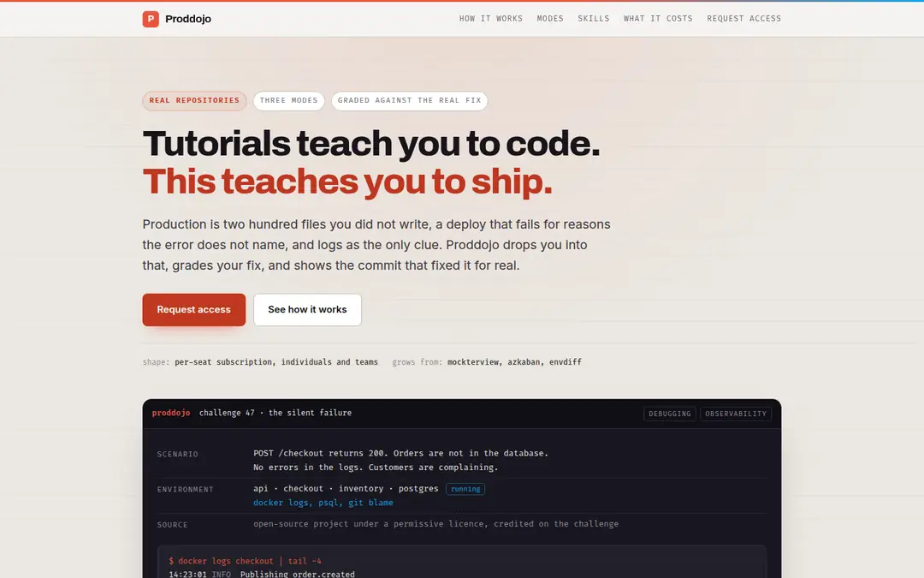The height and width of the screenshot is (578, 924).
Task: Click the challenge 47 · the silent failure title
Action: pos(275,413)
